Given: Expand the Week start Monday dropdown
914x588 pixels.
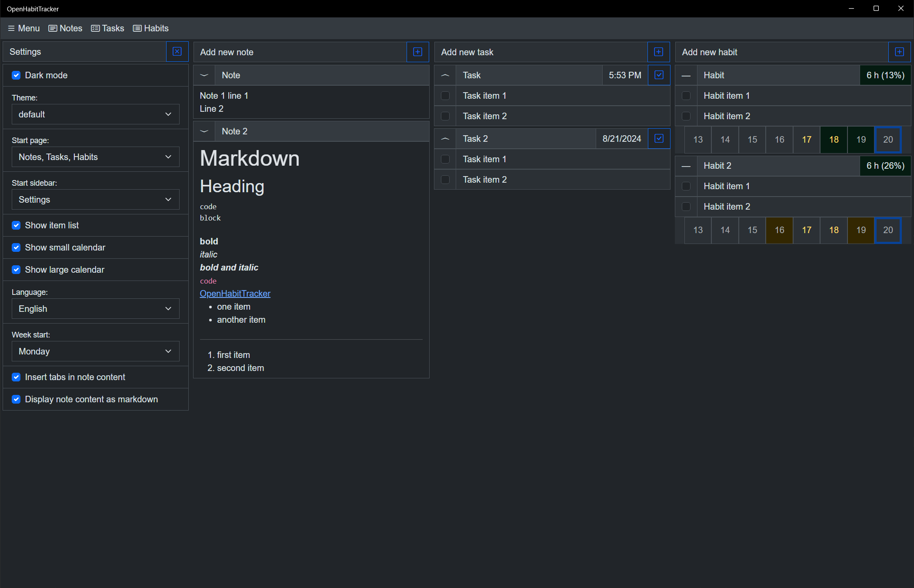Looking at the screenshot, I should (x=95, y=351).
